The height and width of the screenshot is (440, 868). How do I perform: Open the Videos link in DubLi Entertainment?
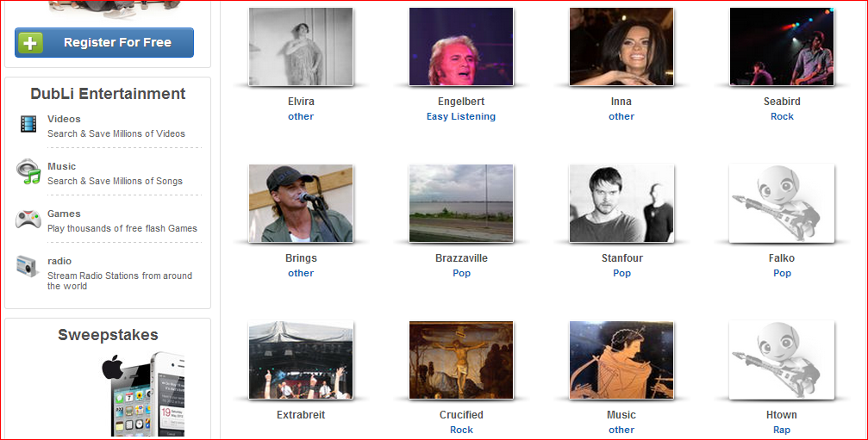64,119
